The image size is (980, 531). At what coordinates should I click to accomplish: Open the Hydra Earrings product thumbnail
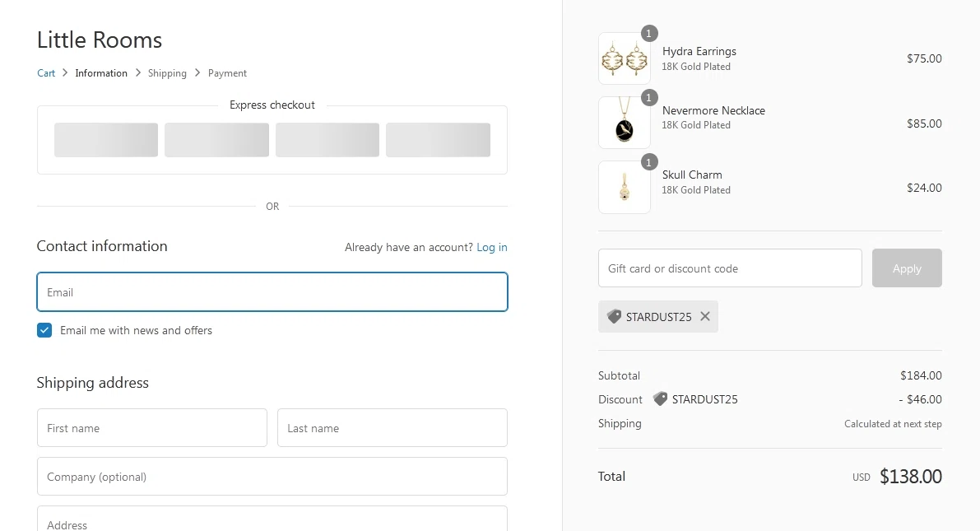pos(624,58)
